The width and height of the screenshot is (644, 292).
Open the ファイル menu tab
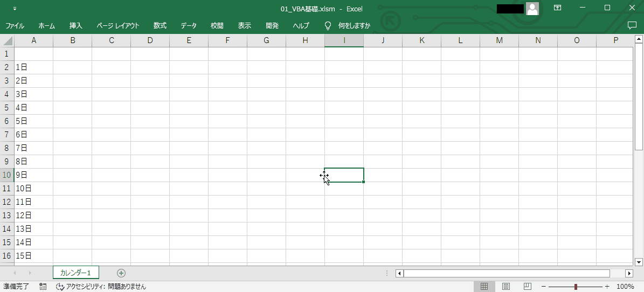tap(15, 25)
